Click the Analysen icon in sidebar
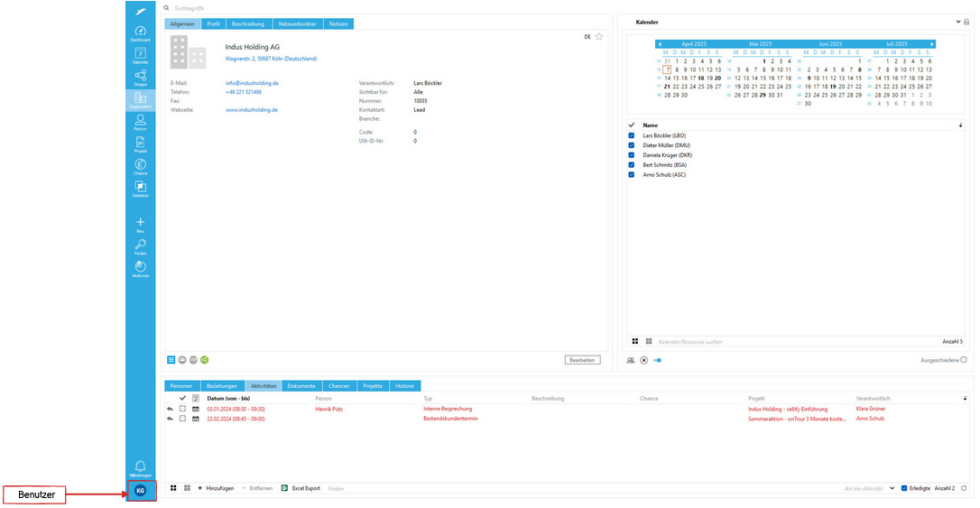 coord(140,268)
